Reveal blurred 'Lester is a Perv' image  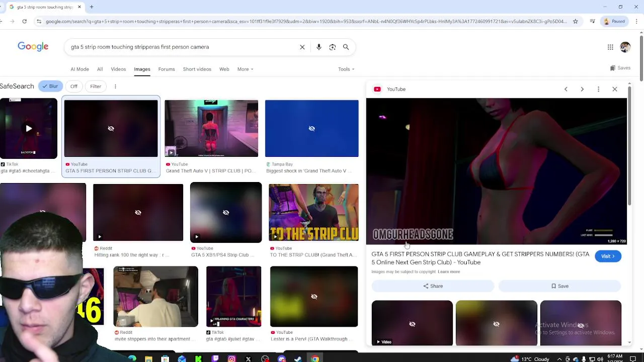coord(314,297)
